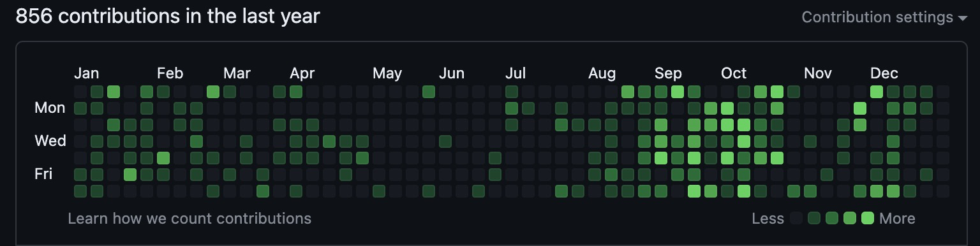
Task: Click the caret arrow beside Contribution settings
Action: (963, 18)
